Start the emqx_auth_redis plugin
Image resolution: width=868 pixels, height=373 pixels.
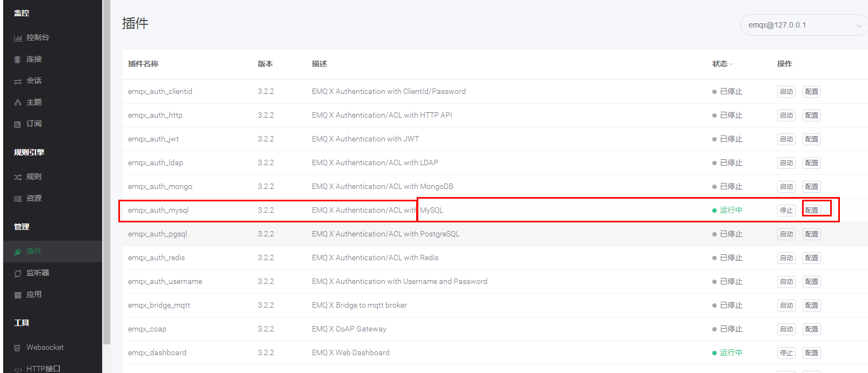786,258
